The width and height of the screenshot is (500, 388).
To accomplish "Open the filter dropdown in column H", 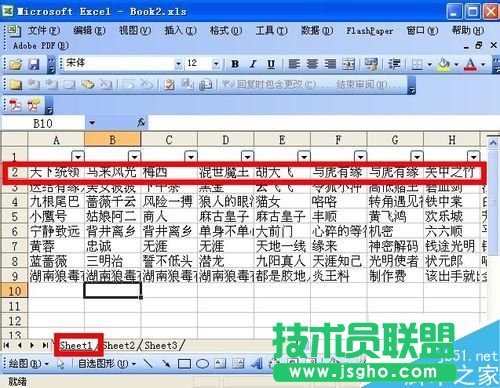I will pos(473,156).
